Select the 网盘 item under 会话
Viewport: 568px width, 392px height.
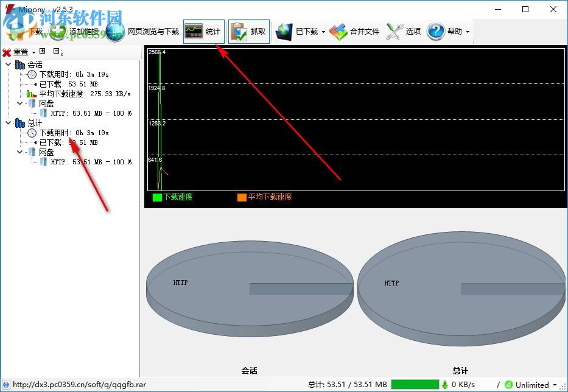tap(46, 103)
